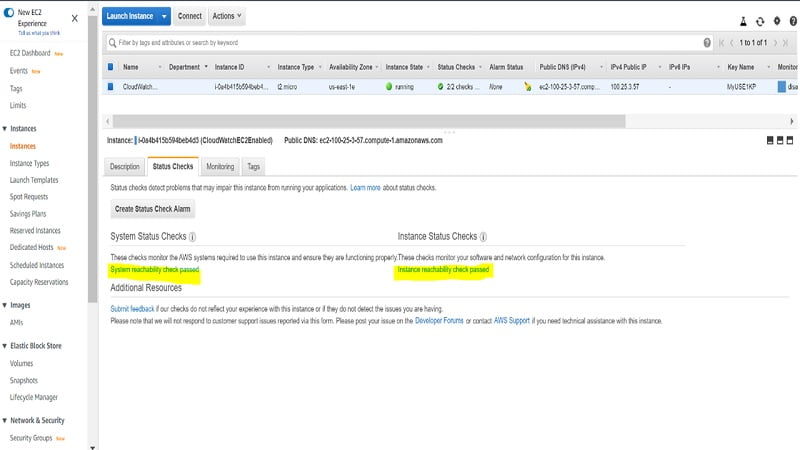The width and height of the screenshot is (800, 450).
Task: Go to first page of instances
Action: pyautogui.click(x=721, y=43)
